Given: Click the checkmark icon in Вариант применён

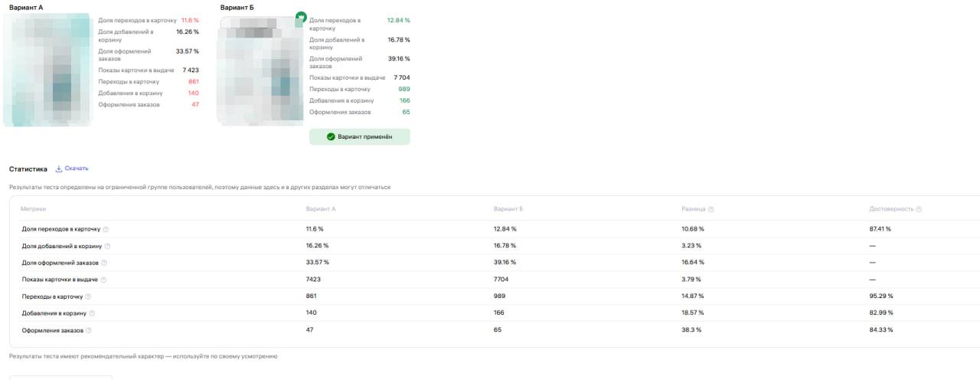Looking at the screenshot, I should click(x=331, y=136).
